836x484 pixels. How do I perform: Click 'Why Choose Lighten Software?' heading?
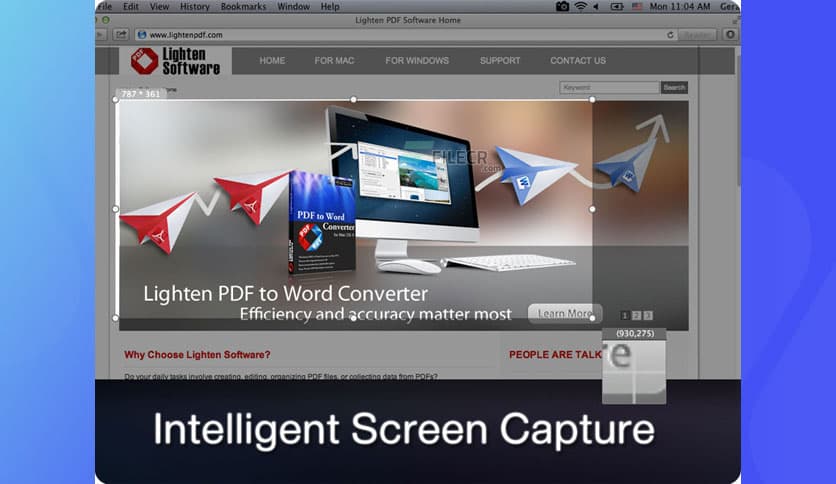197,355
